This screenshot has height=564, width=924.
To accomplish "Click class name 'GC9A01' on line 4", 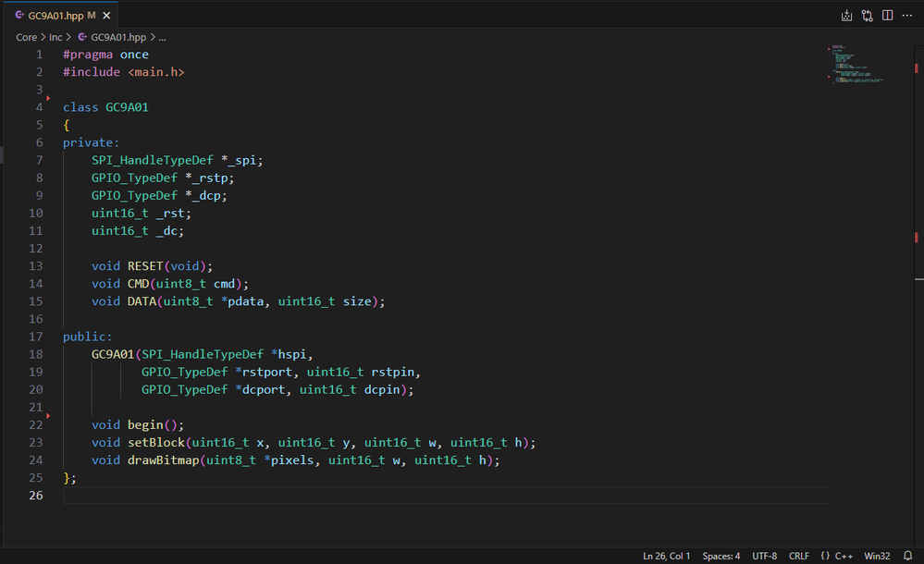I will coord(127,107).
